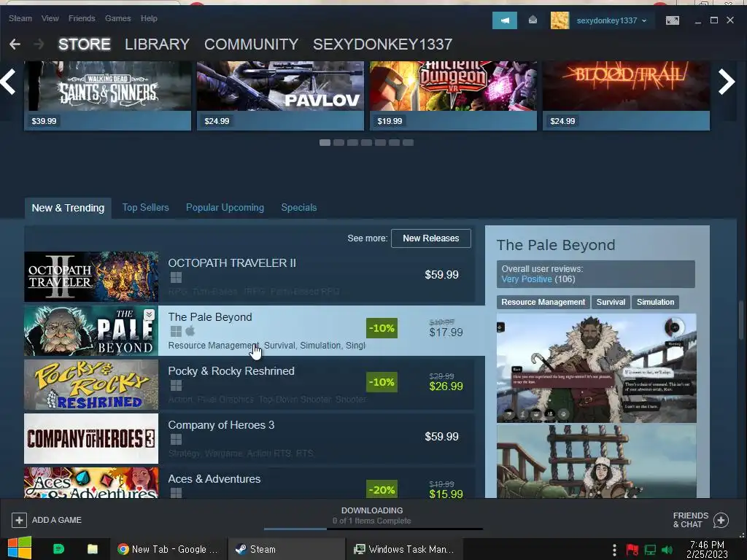Click the store page vertical scrollbar

tap(741, 320)
